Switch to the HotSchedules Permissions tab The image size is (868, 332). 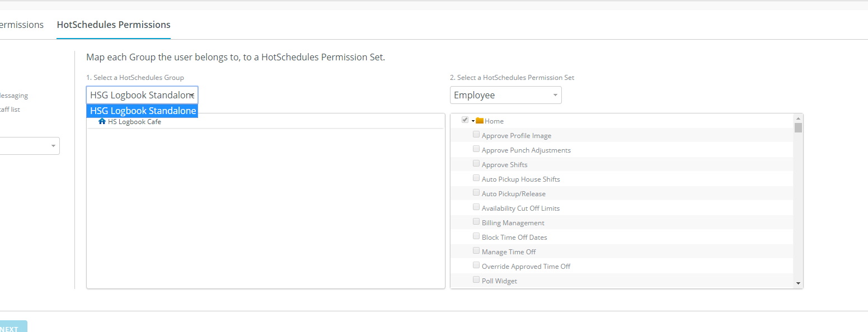[114, 25]
